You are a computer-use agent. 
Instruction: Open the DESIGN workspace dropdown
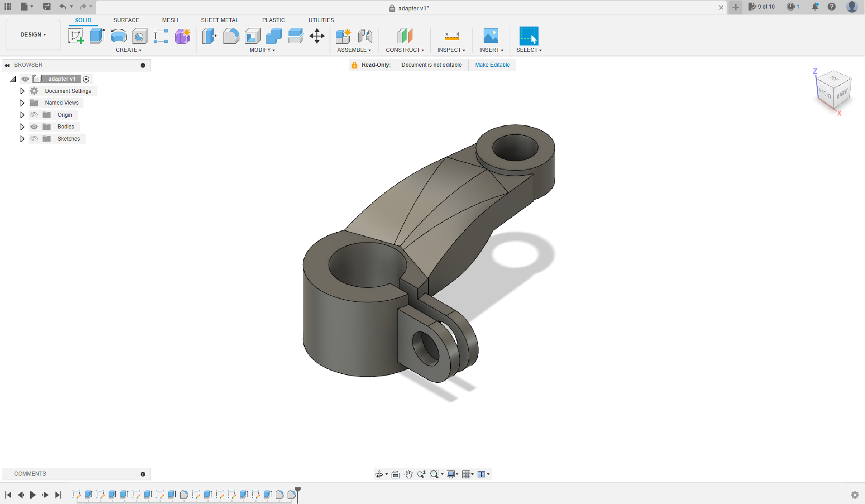pyautogui.click(x=33, y=35)
